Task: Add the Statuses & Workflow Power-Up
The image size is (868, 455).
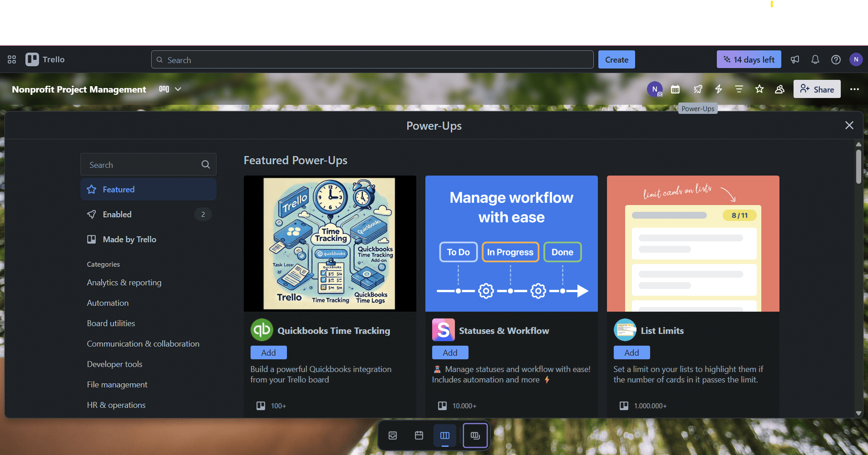Action: pyautogui.click(x=450, y=352)
